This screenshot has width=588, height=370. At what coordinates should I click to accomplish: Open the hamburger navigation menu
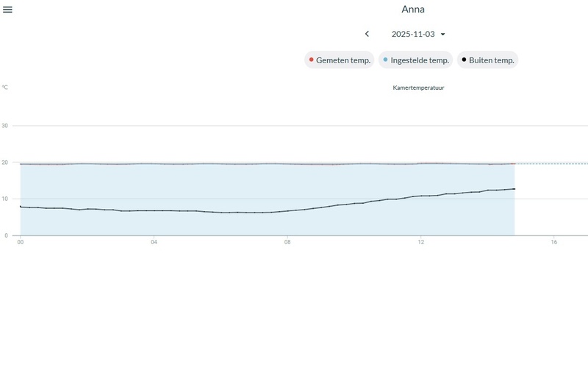click(x=8, y=9)
